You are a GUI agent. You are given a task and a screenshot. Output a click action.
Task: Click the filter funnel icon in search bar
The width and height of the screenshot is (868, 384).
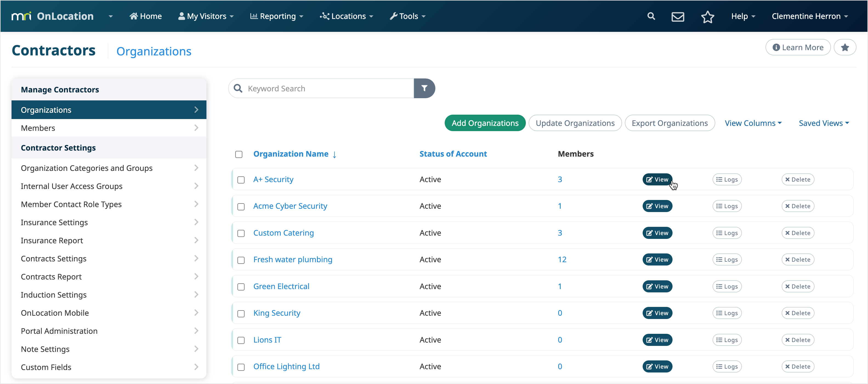coord(425,88)
